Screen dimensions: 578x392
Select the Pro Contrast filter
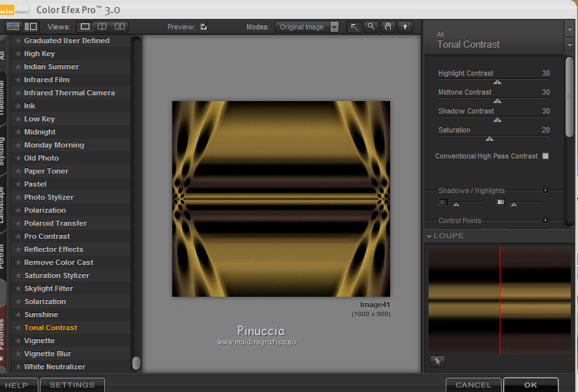(x=47, y=236)
